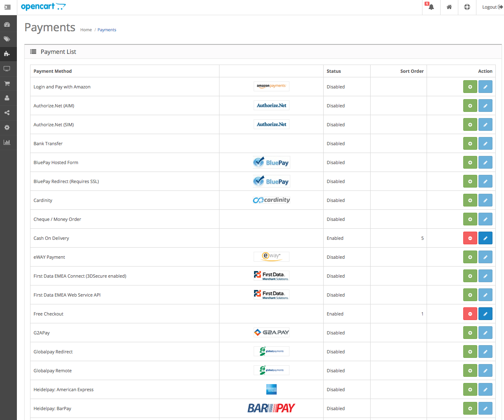Open the Customers sidebar icon
The width and height of the screenshot is (504, 420).
pyautogui.click(x=7, y=98)
